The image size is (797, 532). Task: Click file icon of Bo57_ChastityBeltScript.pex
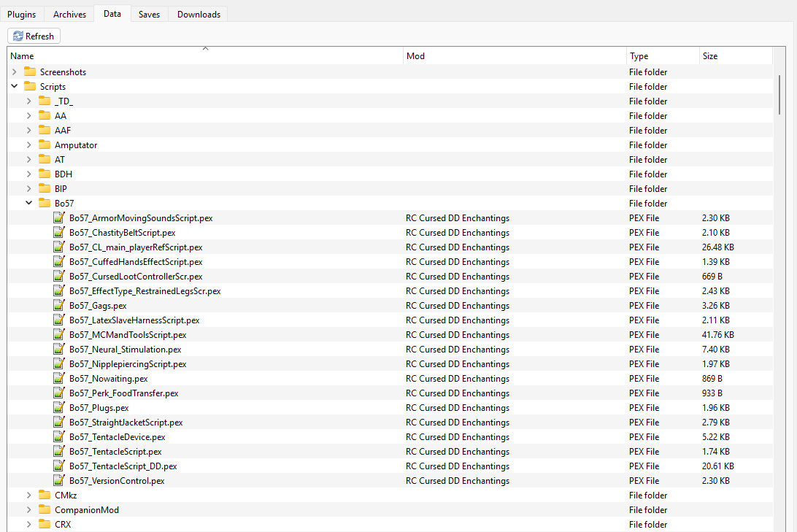[59, 232]
